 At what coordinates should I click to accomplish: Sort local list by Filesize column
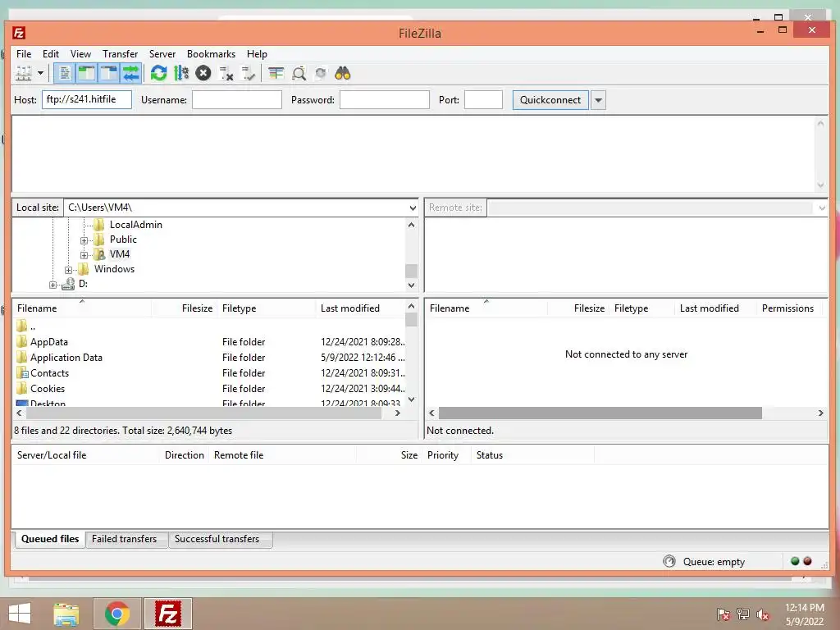pos(185,308)
